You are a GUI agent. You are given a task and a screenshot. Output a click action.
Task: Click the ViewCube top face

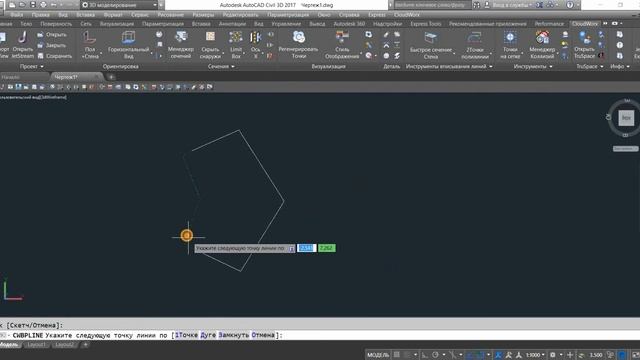[x=626, y=118]
